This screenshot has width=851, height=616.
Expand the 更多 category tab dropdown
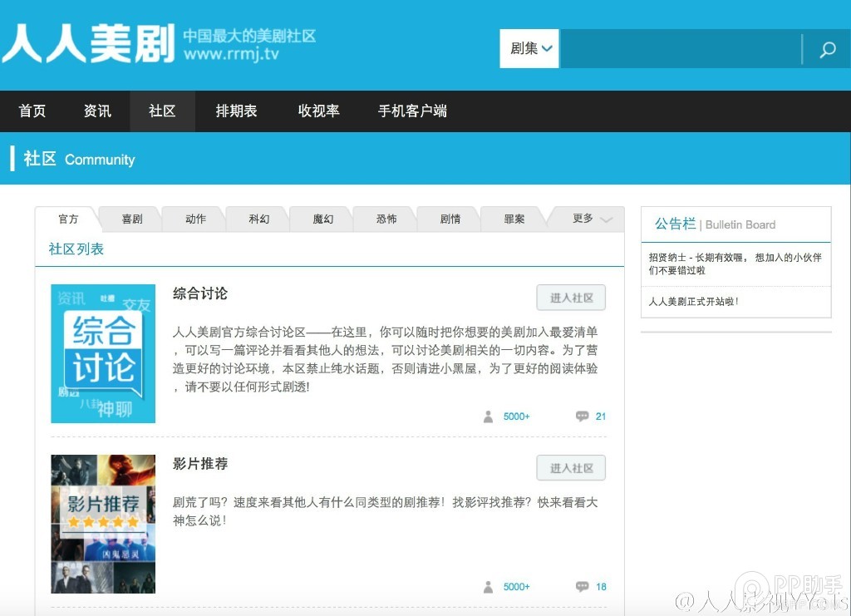(590, 219)
